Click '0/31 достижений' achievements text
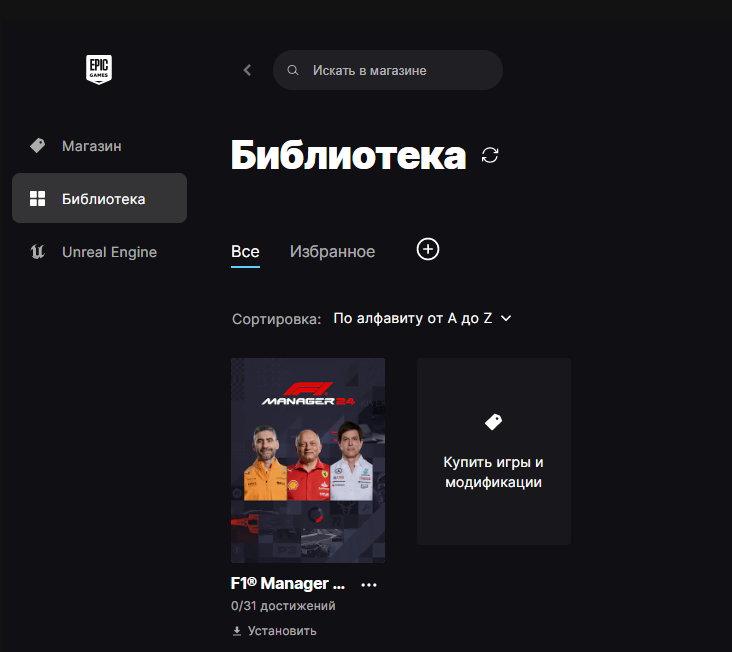Image resolution: width=732 pixels, height=652 pixels. [x=283, y=606]
